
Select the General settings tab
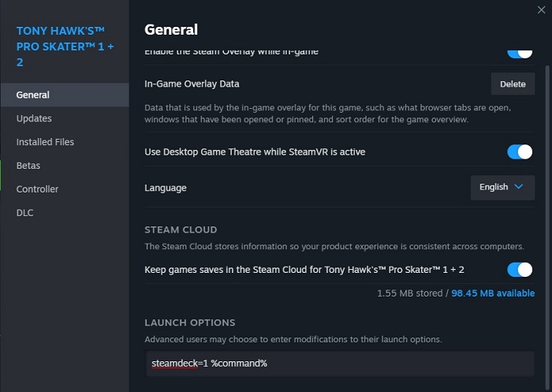[33, 95]
